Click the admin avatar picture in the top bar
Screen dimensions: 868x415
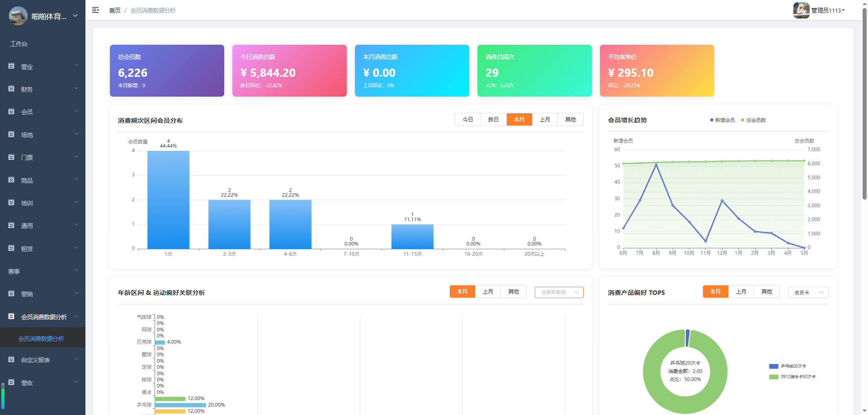click(x=801, y=10)
